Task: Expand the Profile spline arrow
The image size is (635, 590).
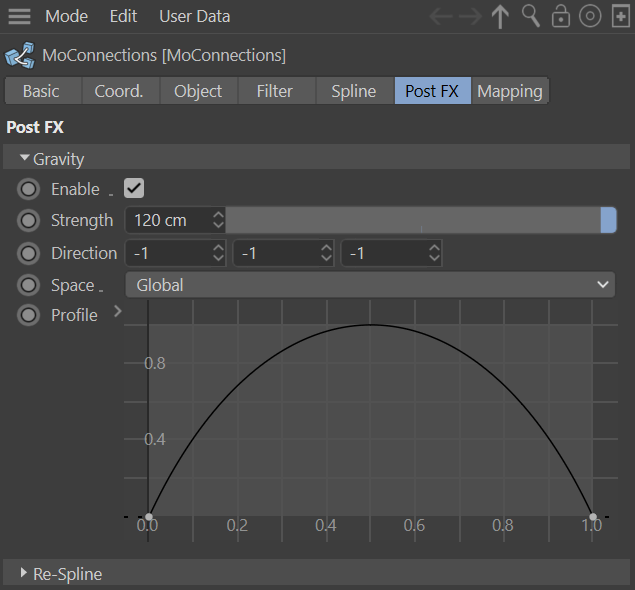Action: click(117, 312)
